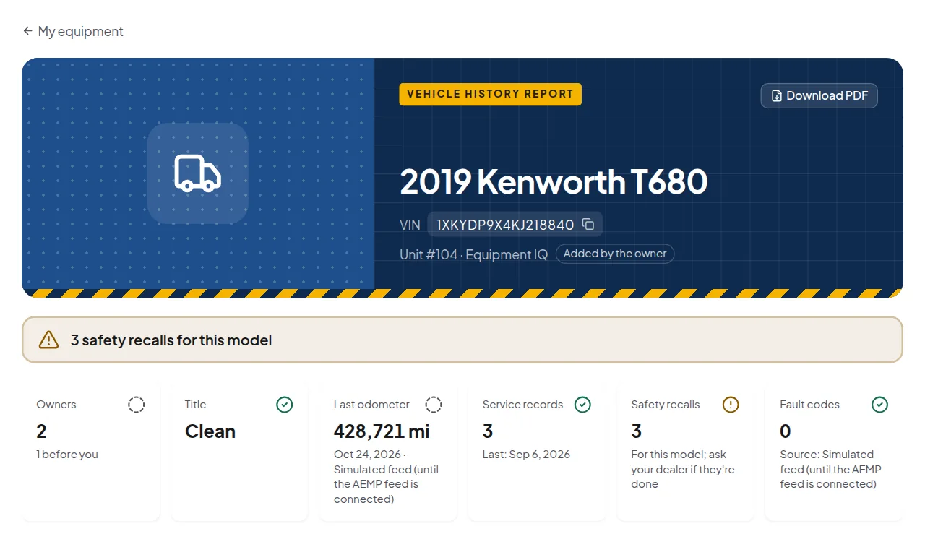The width and height of the screenshot is (925, 560).
Task: Click the Owners dashed circle status icon
Action: click(137, 405)
